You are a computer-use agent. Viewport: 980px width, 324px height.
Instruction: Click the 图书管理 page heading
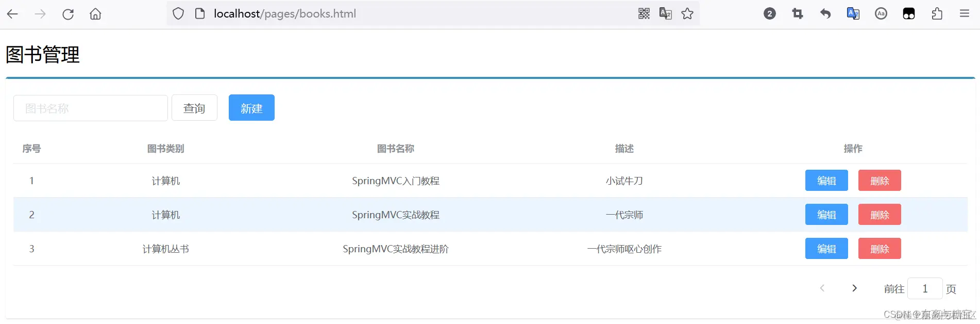click(x=43, y=55)
